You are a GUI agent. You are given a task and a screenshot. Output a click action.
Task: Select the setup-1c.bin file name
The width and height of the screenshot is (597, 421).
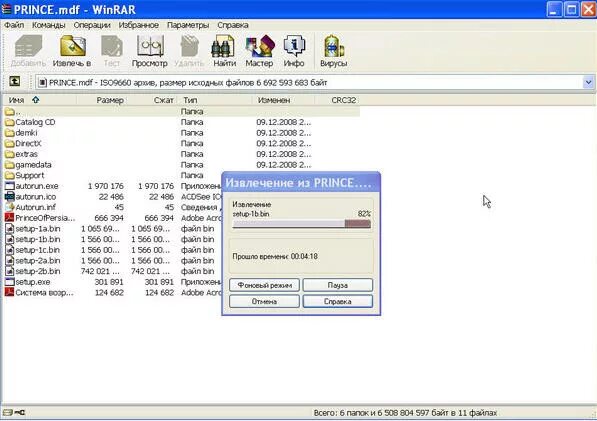pyautogui.click(x=37, y=250)
